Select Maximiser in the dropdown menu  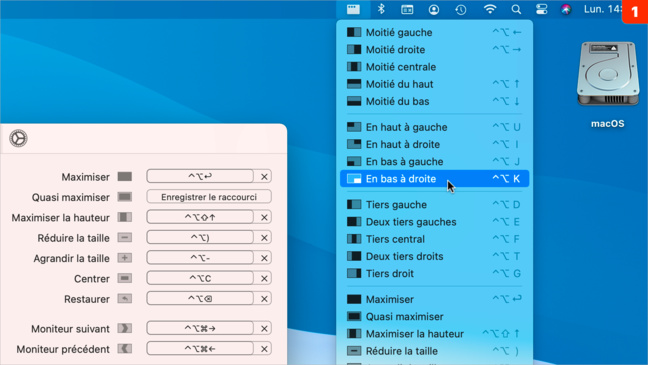point(434,299)
